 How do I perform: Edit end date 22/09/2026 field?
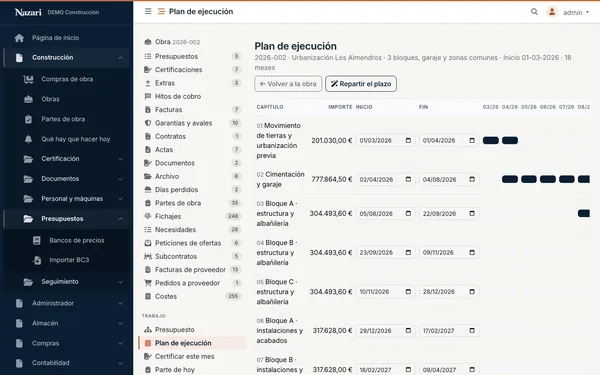coord(449,214)
